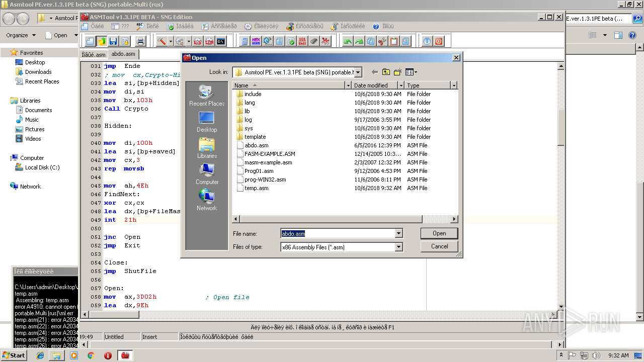
Task: Open the Type column dropdown arrow
Action: 454,85
